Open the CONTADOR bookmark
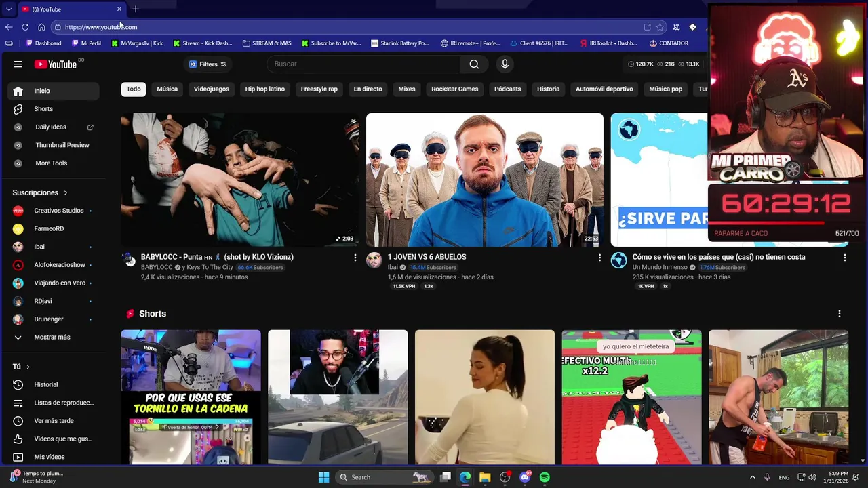Image resolution: width=868 pixels, height=488 pixels. 669,43
